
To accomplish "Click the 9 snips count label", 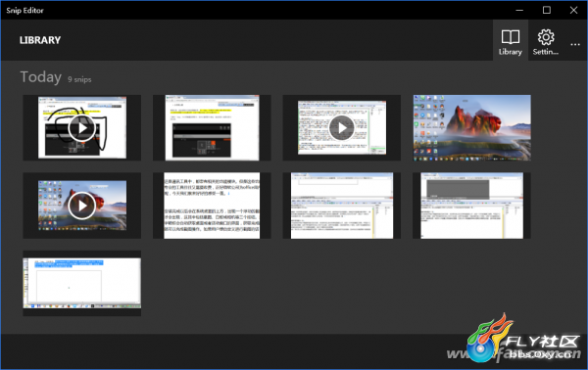I will pos(79,79).
